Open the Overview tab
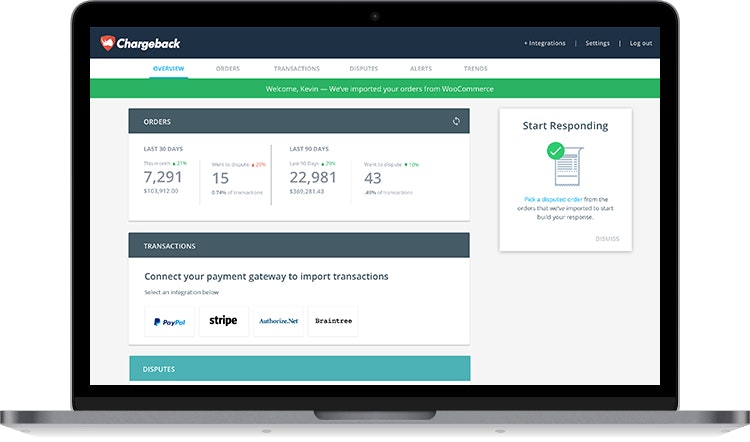The width and height of the screenshot is (750, 442). [168, 69]
